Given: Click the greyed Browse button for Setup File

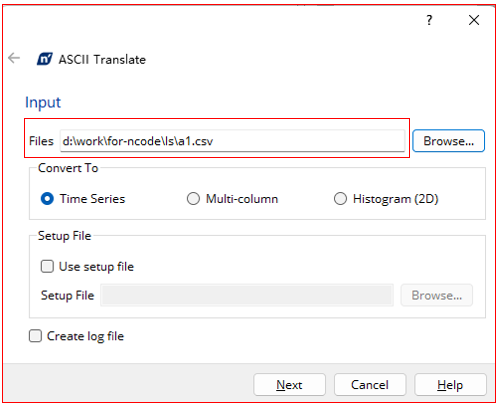Looking at the screenshot, I should point(437,295).
